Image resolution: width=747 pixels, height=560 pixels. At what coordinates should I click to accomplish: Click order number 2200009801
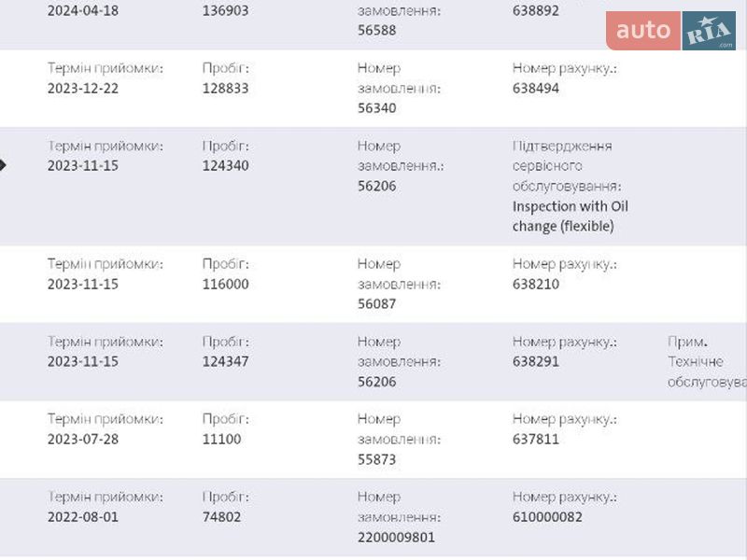coord(396,537)
